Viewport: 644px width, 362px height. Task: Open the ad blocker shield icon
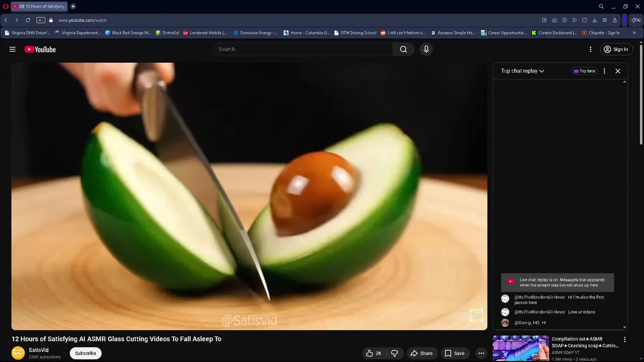click(x=565, y=20)
